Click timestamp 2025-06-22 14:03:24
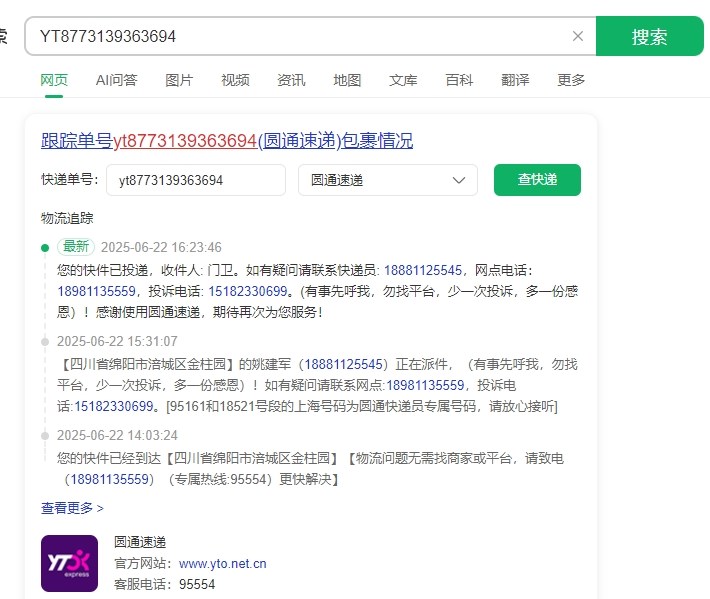710x599 pixels. tap(117, 436)
